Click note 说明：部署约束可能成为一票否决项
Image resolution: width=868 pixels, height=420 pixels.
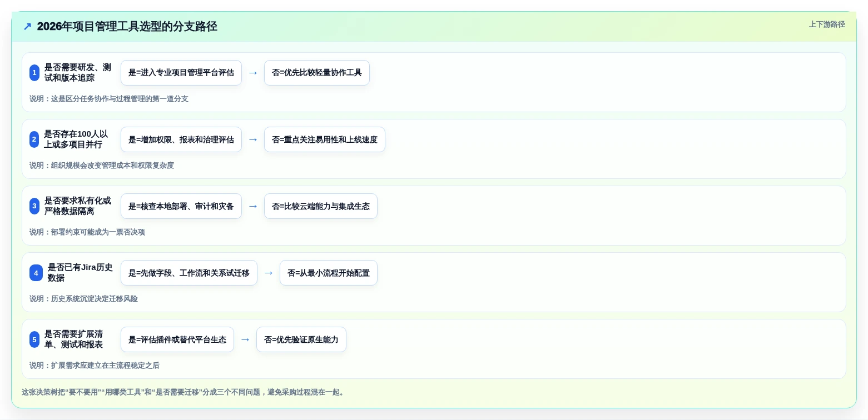point(87,232)
